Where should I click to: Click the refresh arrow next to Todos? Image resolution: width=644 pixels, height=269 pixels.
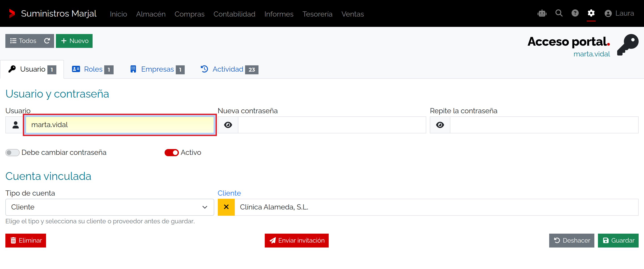coord(47,41)
